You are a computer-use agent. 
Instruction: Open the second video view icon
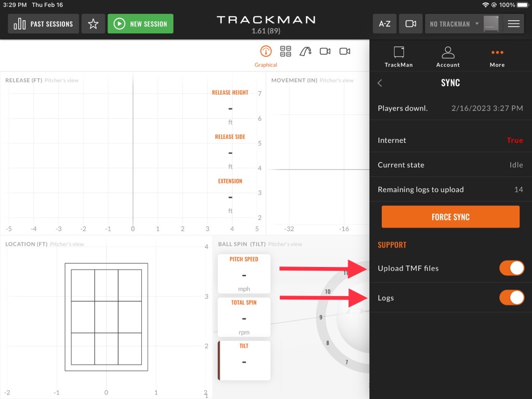coord(345,51)
